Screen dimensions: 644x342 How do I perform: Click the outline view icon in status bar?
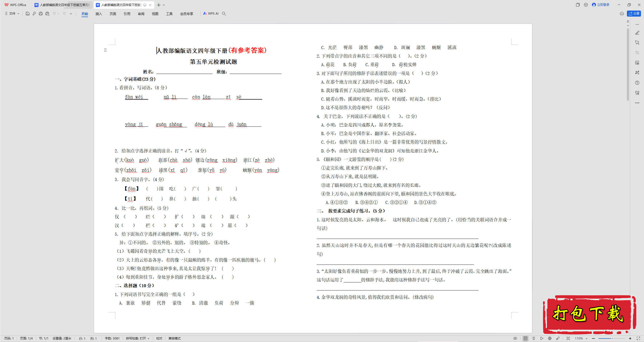click(533, 338)
